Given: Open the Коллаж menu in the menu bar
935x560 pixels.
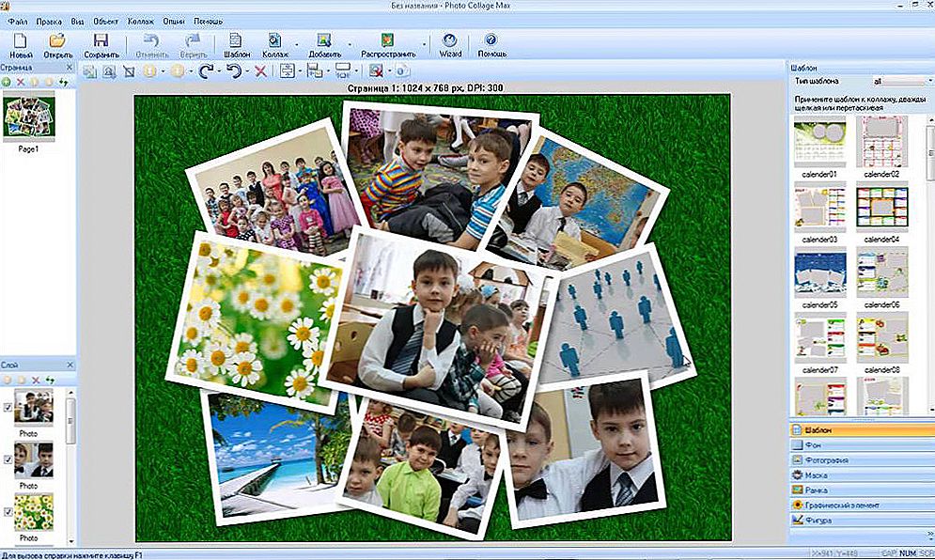Looking at the screenshot, I should click(141, 21).
